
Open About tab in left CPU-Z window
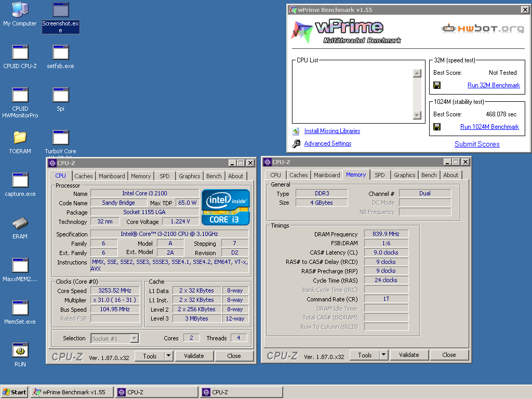pos(235,176)
